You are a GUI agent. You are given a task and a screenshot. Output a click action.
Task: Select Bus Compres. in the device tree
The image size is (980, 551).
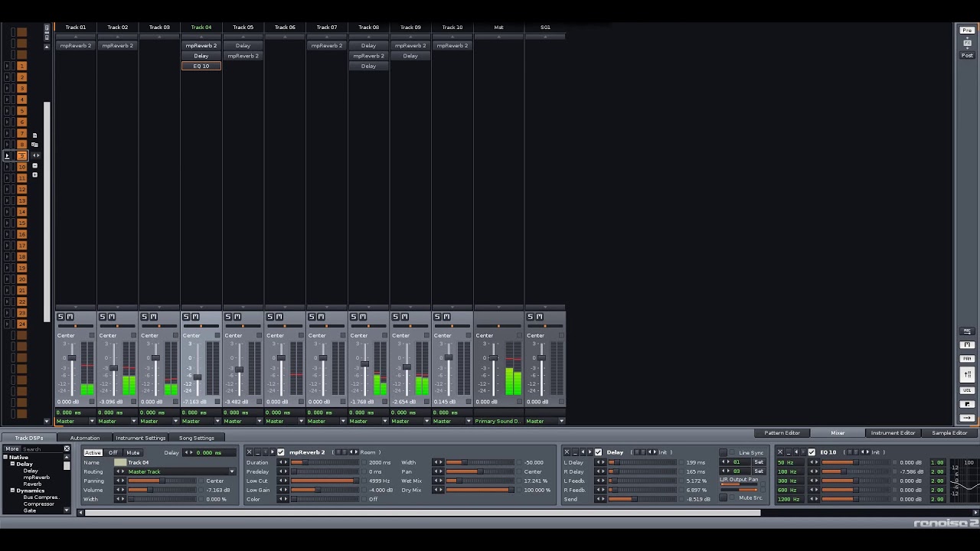pyautogui.click(x=41, y=497)
